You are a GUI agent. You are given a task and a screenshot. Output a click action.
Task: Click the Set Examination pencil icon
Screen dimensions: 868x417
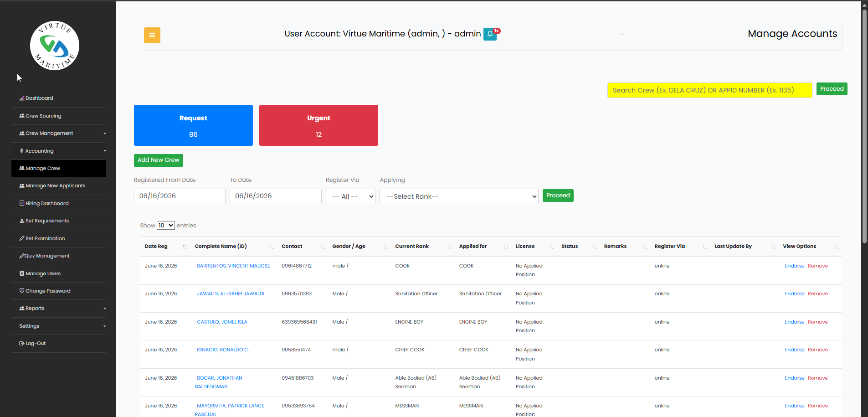click(22, 238)
